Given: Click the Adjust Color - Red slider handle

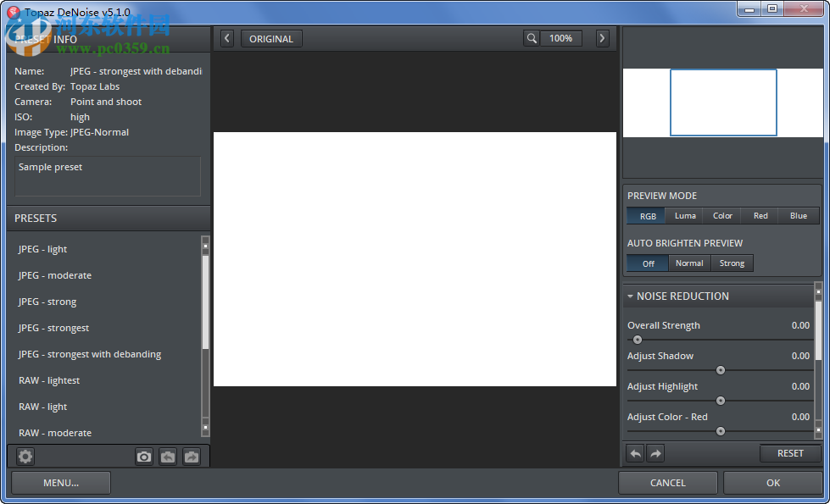Looking at the screenshot, I should pyautogui.click(x=721, y=431).
